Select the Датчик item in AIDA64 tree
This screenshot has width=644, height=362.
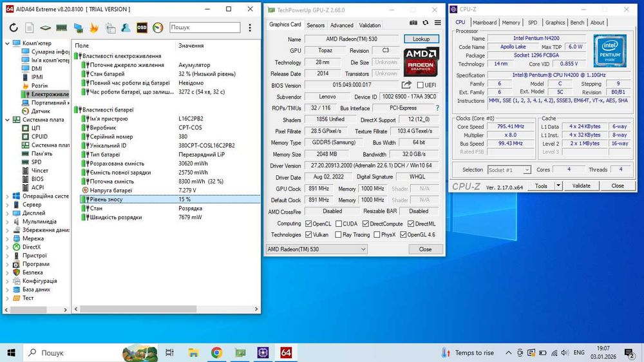pos(40,111)
